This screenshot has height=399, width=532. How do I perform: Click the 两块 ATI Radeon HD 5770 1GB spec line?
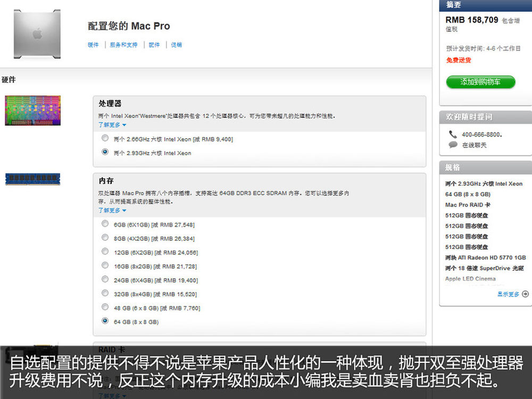point(486,258)
